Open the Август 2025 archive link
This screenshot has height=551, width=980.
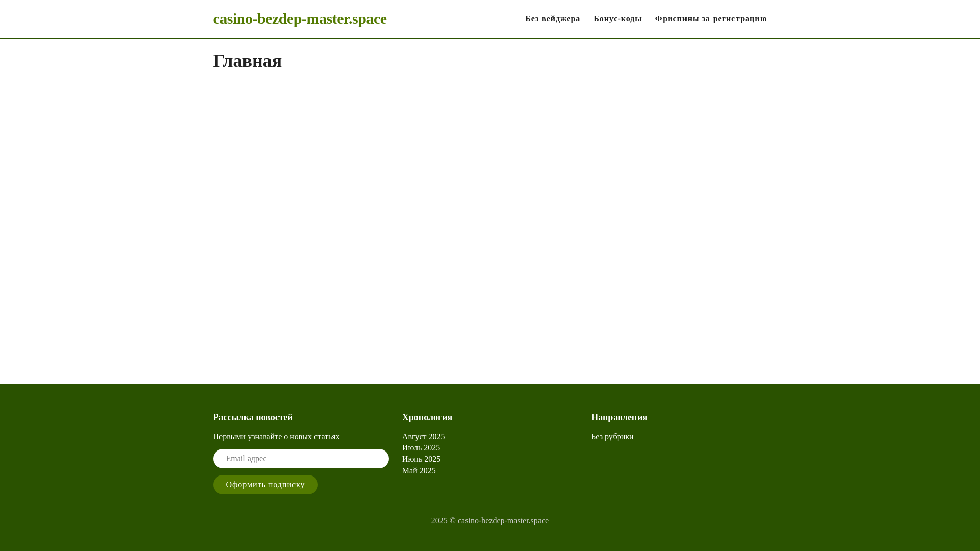pos(423,437)
